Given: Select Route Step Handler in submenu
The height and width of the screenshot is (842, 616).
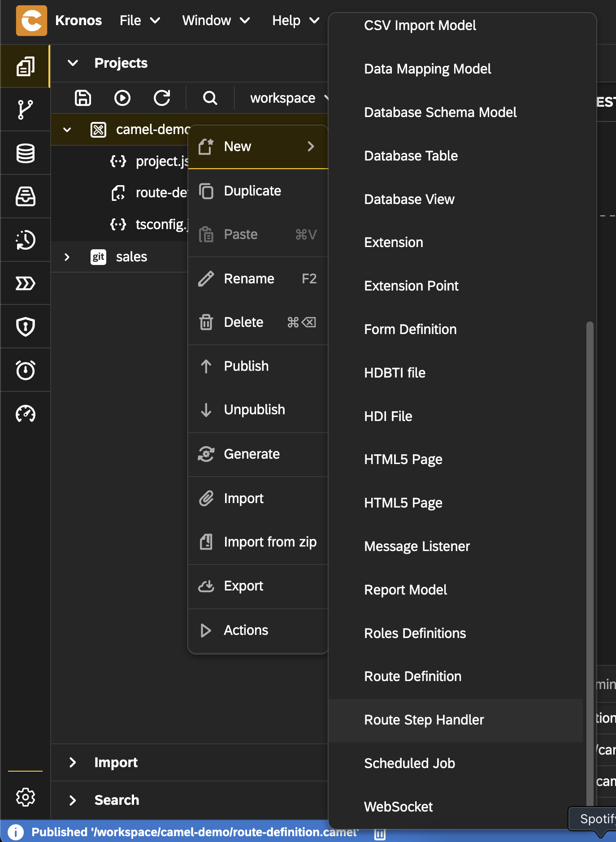Looking at the screenshot, I should pyautogui.click(x=455, y=720).
